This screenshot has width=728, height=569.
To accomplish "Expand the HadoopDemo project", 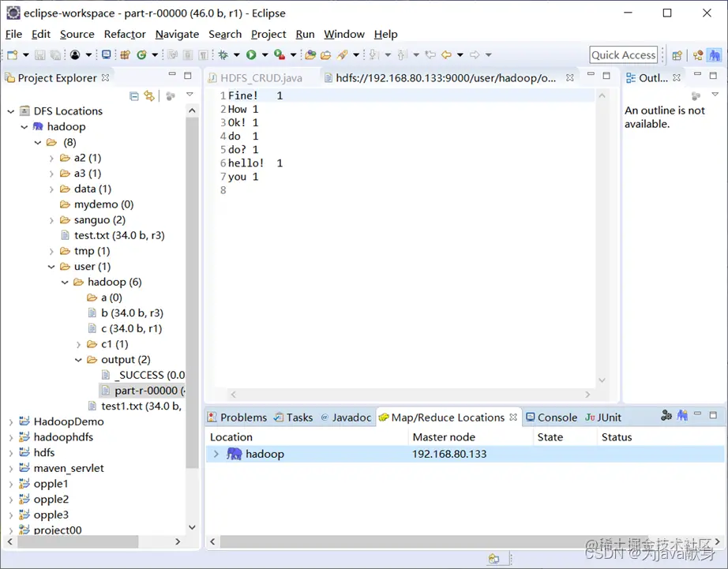I will point(11,422).
